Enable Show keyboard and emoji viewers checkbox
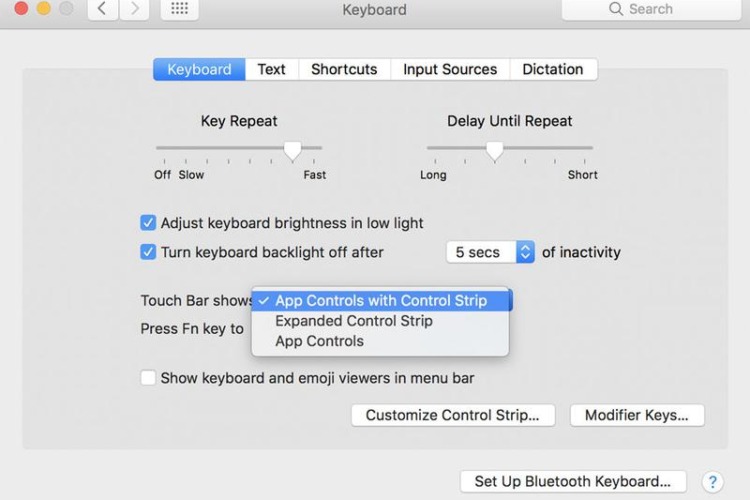Screen dimensions: 750x500 tap(149, 378)
